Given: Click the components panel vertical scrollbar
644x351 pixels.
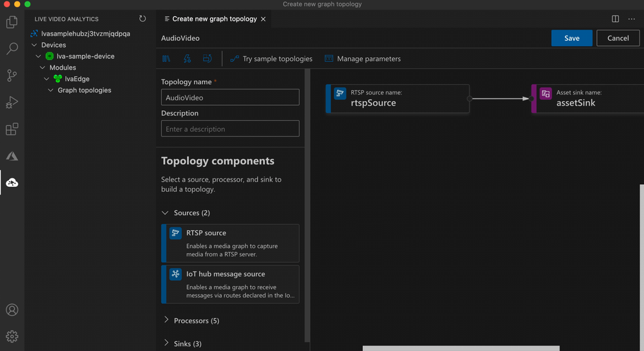Looking at the screenshot, I should pyautogui.click(x=307, y=205).
